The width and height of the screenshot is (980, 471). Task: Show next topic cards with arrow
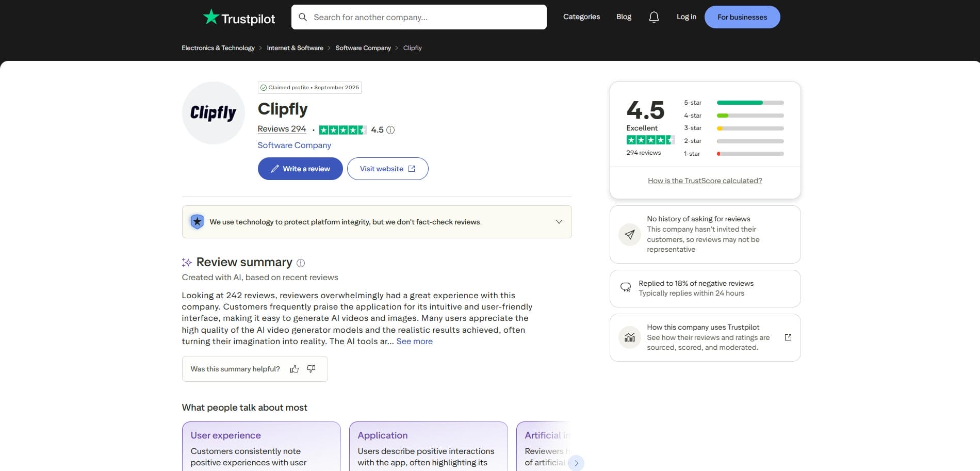click(x=576, y=463)
